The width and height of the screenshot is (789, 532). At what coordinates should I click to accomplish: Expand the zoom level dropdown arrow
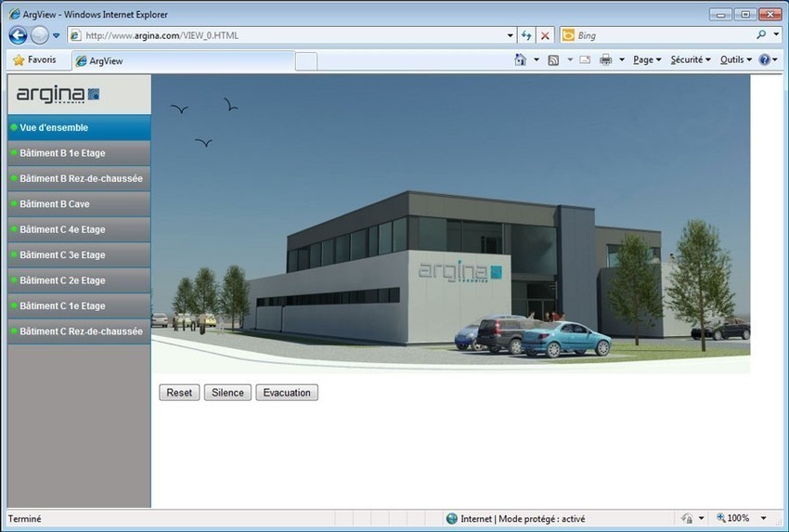coord(763,518)
